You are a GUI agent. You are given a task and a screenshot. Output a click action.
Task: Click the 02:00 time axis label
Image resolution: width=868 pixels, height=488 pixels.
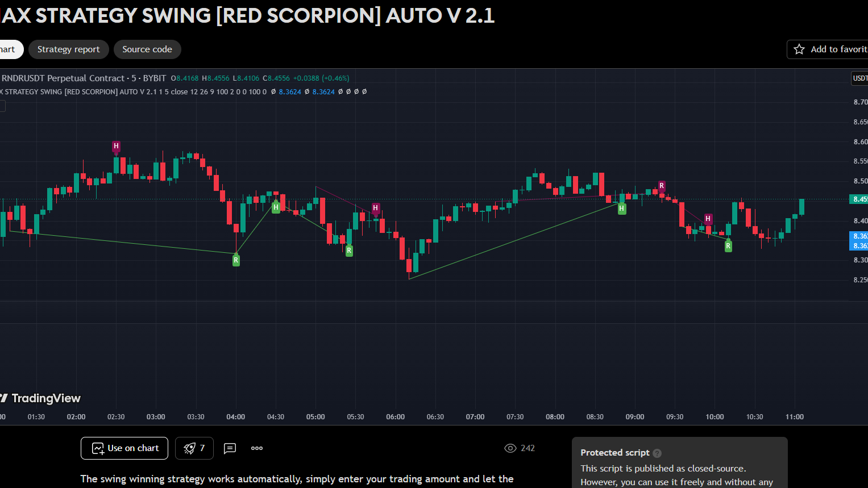point(76,417)
